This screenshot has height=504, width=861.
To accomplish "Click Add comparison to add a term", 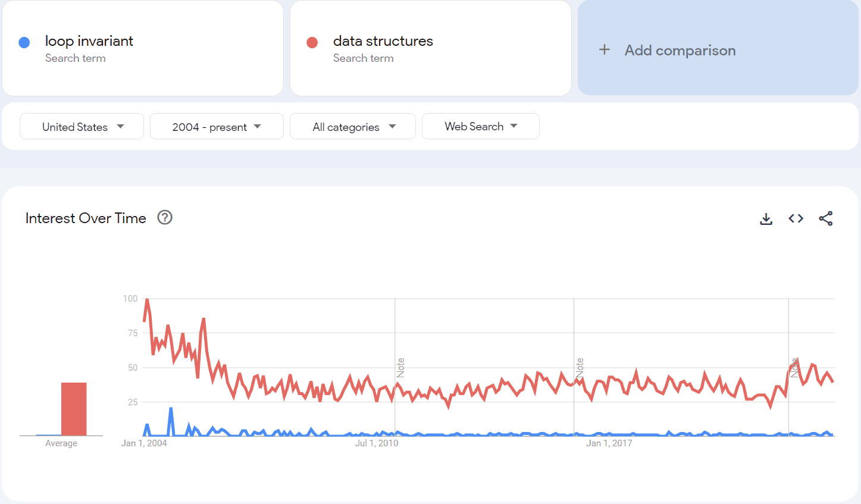I will [680, 50].
